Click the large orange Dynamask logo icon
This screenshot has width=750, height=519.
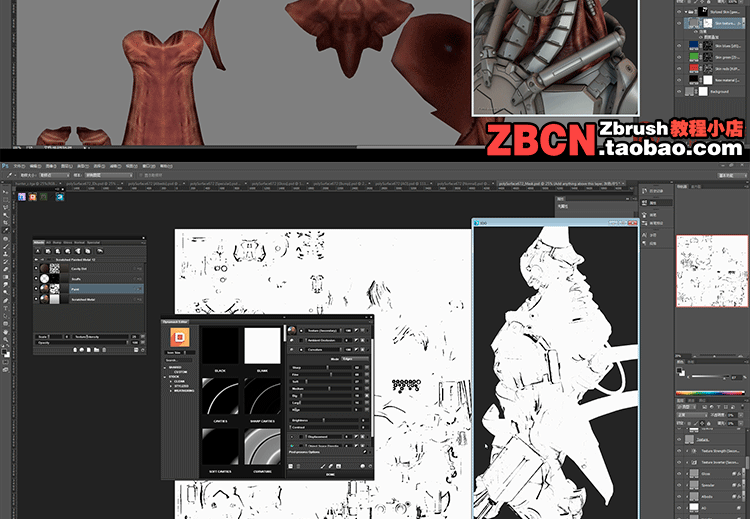[180, 337]
